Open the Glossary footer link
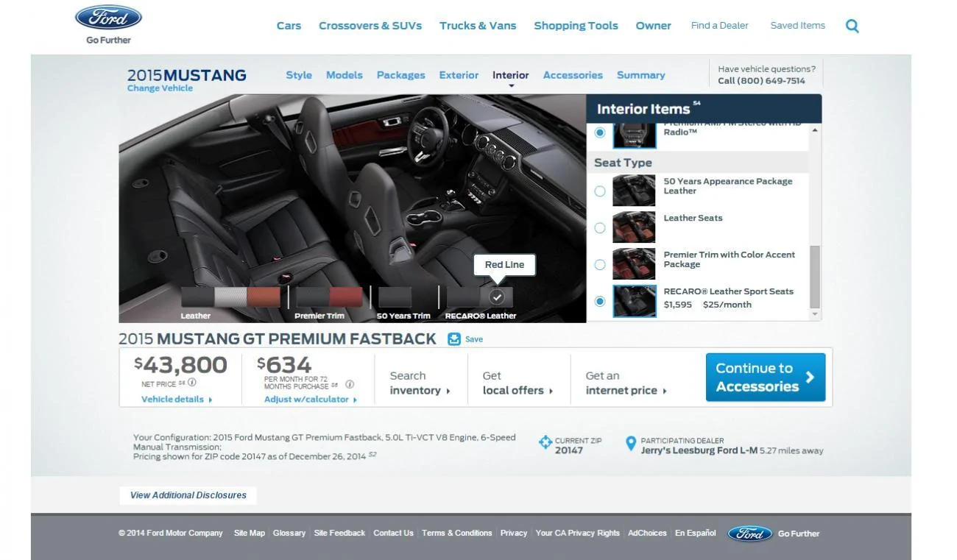Image resolution: width=957 pixels, height=560 pixels. pos(289,534)
